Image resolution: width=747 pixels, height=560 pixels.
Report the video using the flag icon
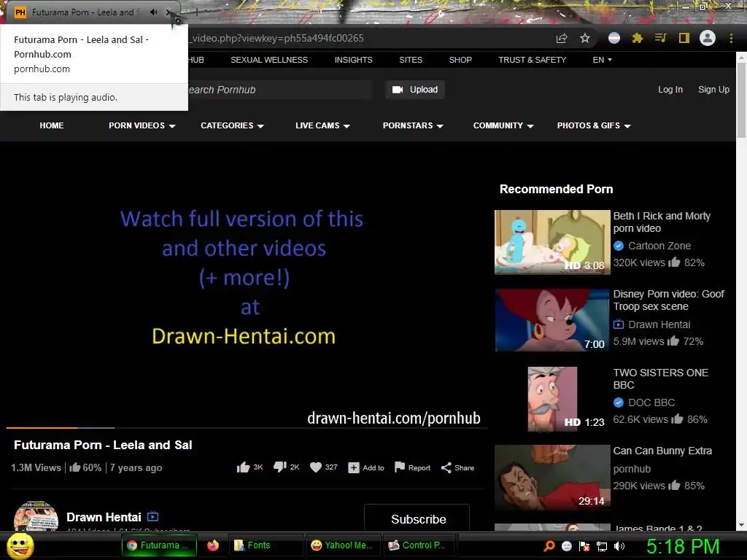[x=399, y=467]
